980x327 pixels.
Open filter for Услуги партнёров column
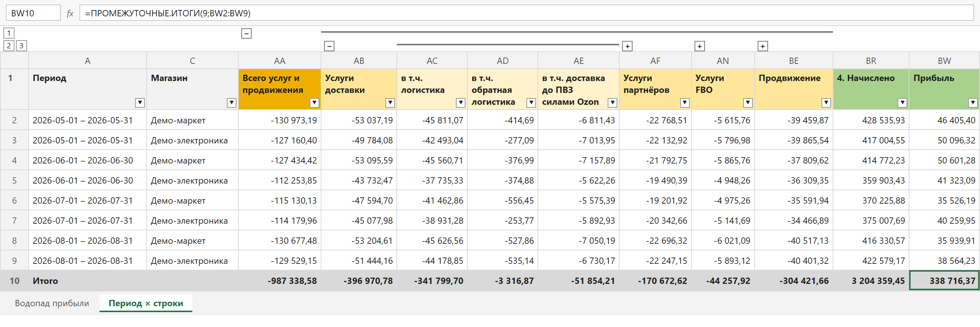[x=685, y=103]
